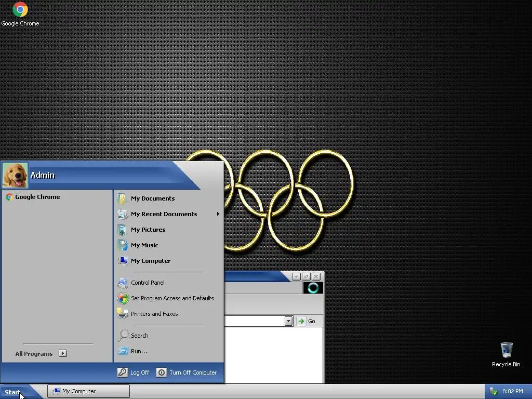
Task: Switch to My Computer taskbar button
Action: click(88, 391)
